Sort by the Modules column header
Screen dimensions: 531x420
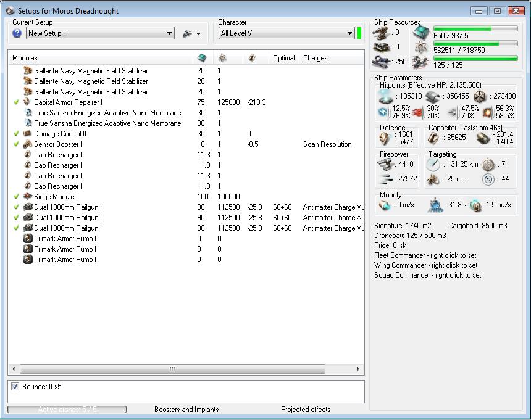click(100, 58)
